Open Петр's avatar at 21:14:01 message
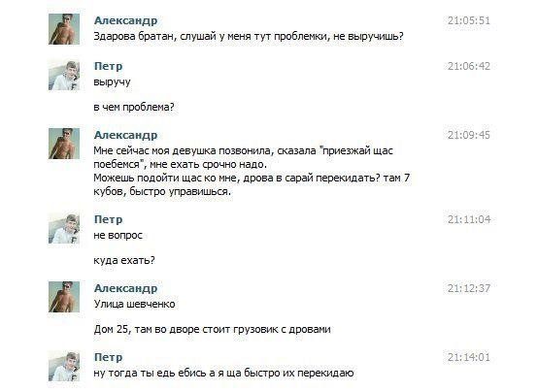 click(64, 366)
